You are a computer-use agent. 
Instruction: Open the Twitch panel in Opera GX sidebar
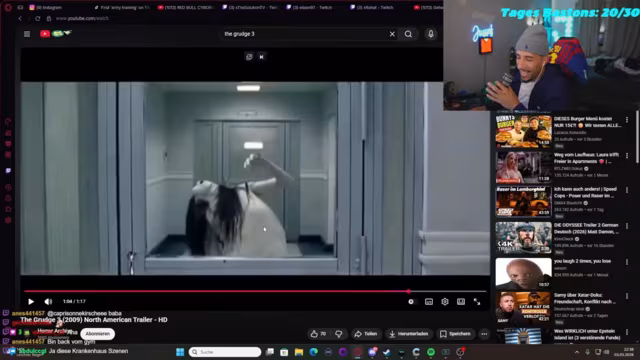tap(8, 171)
